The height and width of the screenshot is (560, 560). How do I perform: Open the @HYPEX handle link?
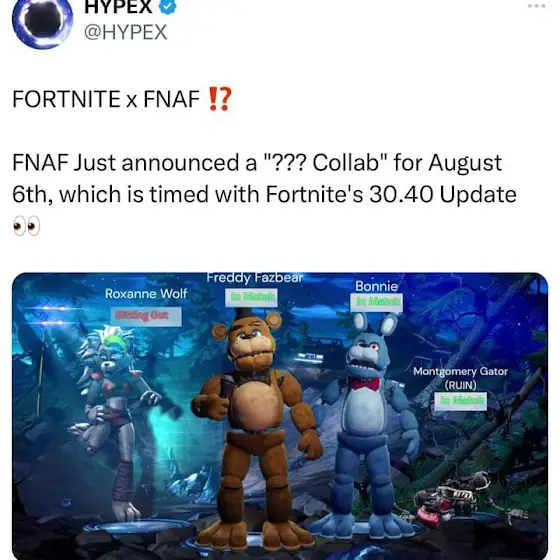[x=126, y=32]
